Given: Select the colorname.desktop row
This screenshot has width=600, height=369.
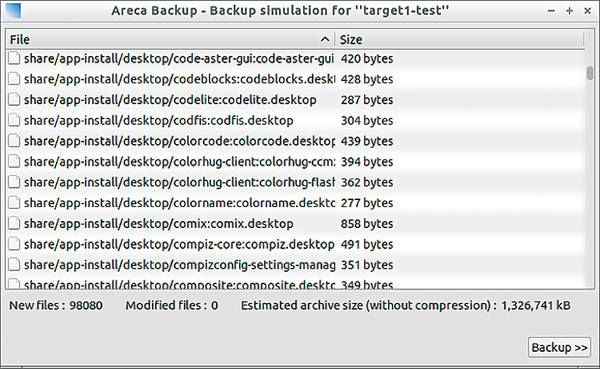Looking at the screenshot, I should [x=295, y=203].
